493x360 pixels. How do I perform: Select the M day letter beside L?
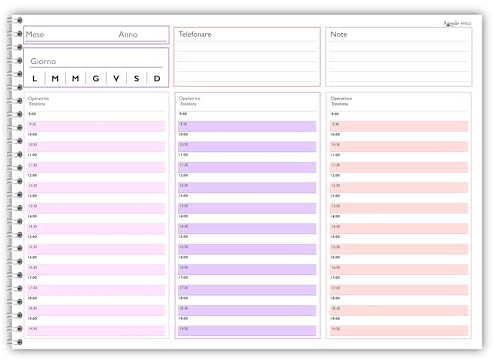(x=55, y=79)
